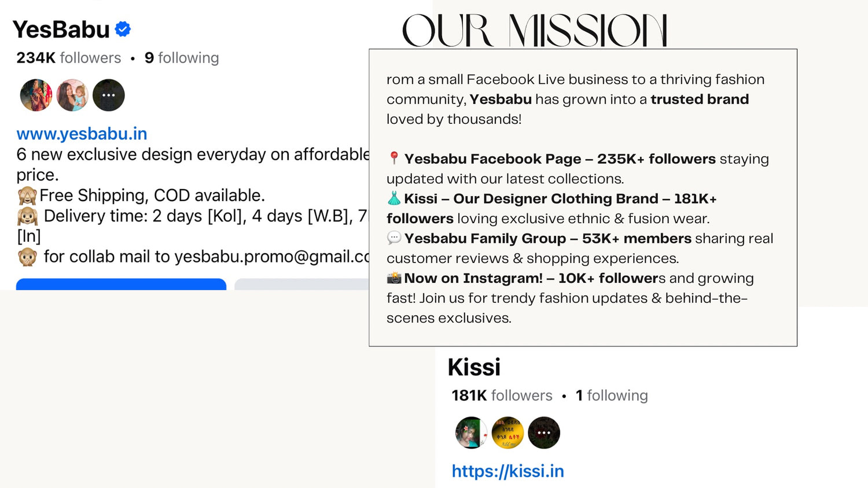Show more Kissi followers via three-dots avatar
Screen dimensions: 868x488
pyautogui.click(x=544, y=432)
